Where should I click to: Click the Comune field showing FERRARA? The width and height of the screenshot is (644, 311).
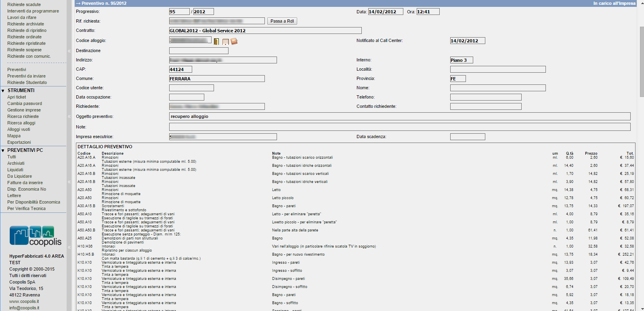217,79
